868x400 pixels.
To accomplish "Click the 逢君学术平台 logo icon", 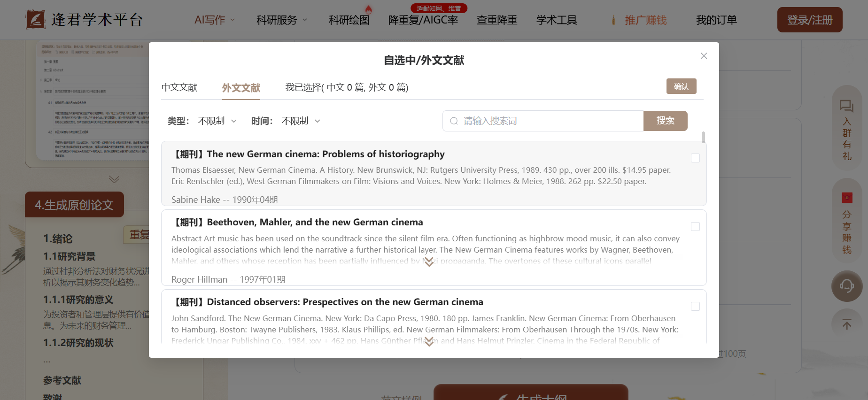I will [x=35, y=20].
